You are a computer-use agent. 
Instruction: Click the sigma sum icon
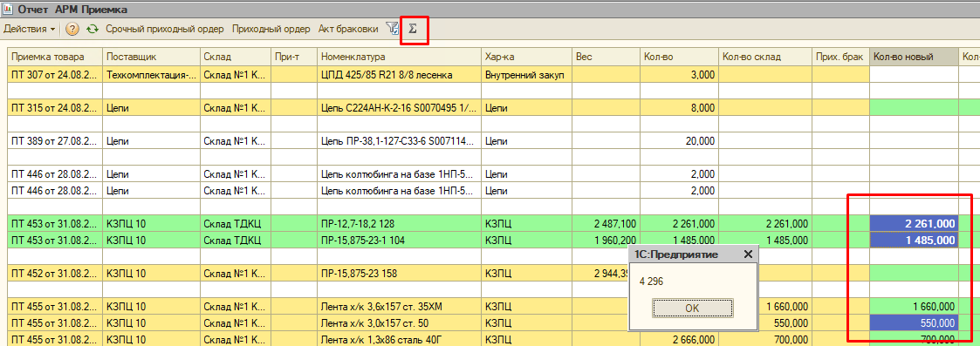[x=413, y=29]
